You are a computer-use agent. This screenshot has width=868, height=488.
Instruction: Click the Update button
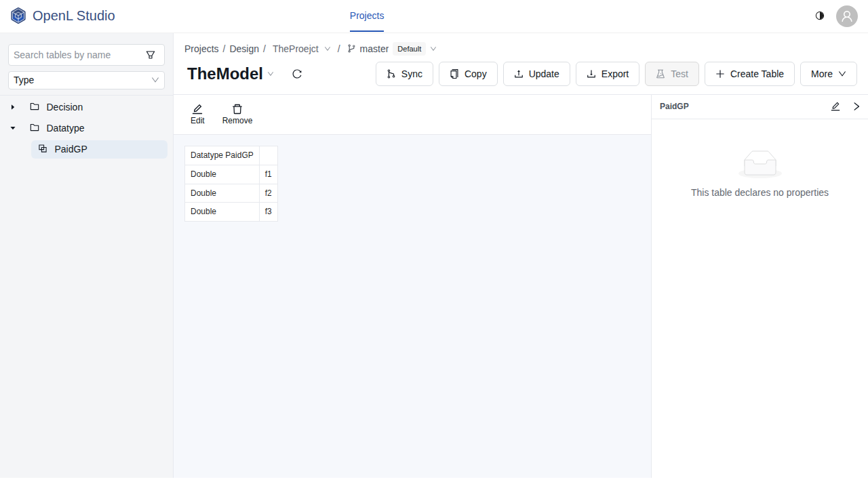[536, 74]
